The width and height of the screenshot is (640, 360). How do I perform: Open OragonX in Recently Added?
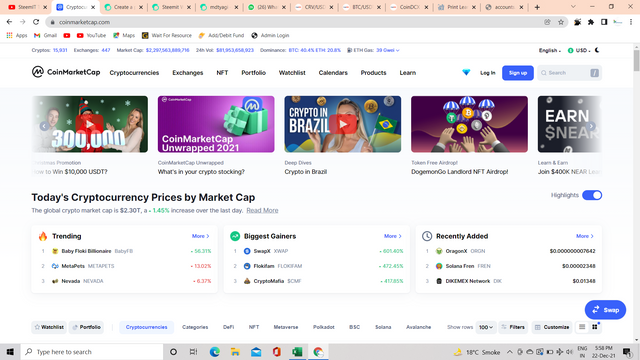tap(456, 251)
